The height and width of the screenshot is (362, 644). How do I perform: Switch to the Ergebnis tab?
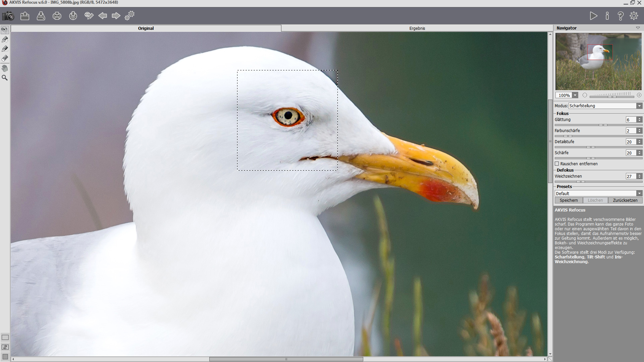417,28
